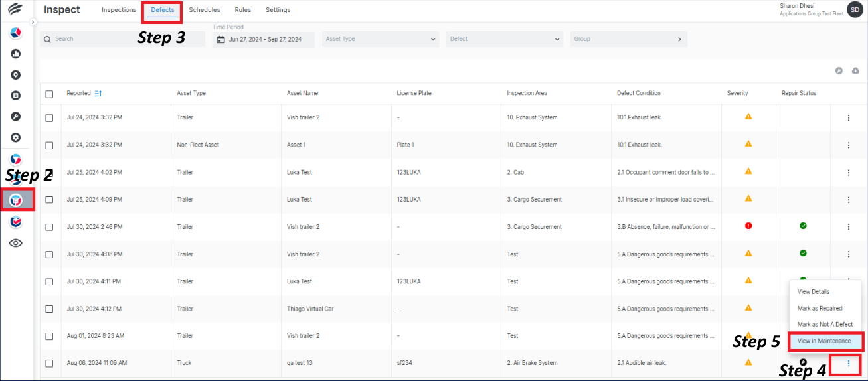Screen dimensions: 868x381
Task: Click warning severity icon for Asset 1 row
Action: [x=748, y=144]
